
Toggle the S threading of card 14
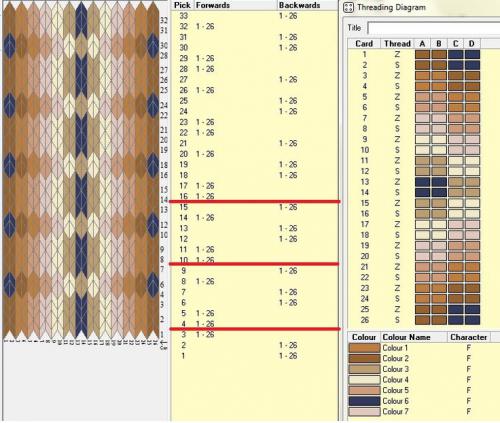397,193
